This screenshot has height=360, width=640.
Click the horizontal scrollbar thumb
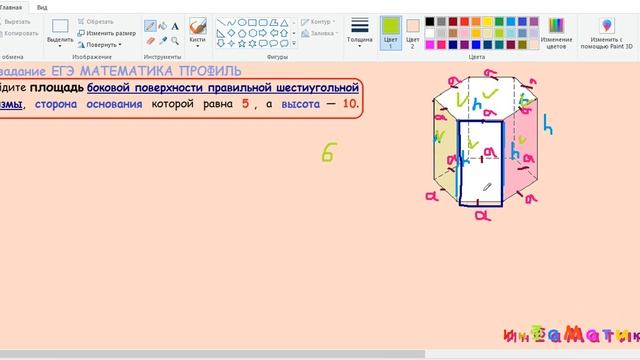pyautogui.click(x=212, y=354)
